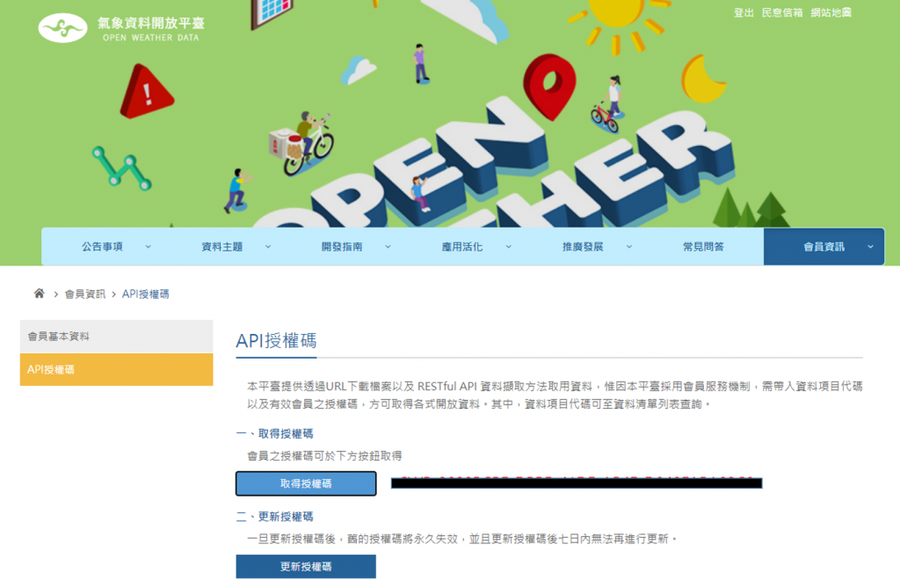Expand the 應用活化 menu chevron
900x588 pixels.
pos(509,247)
